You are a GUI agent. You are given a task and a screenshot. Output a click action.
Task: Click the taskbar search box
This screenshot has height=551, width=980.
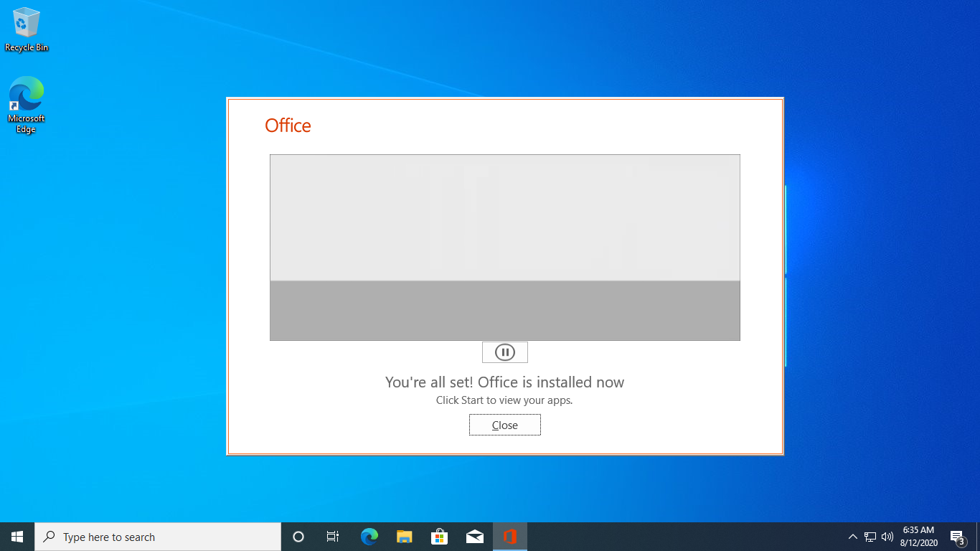click(158, 537)
